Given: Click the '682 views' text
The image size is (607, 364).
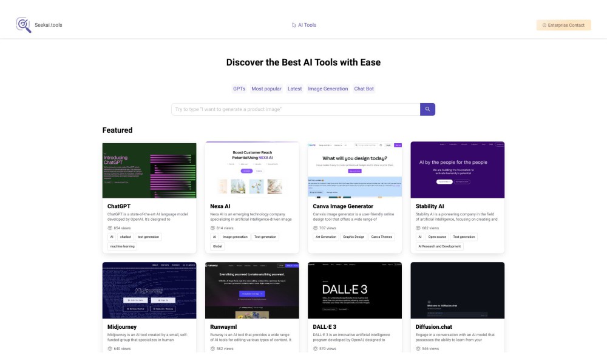Looking at the screenshot, I should pyautogui.click(x=430, y=228).
